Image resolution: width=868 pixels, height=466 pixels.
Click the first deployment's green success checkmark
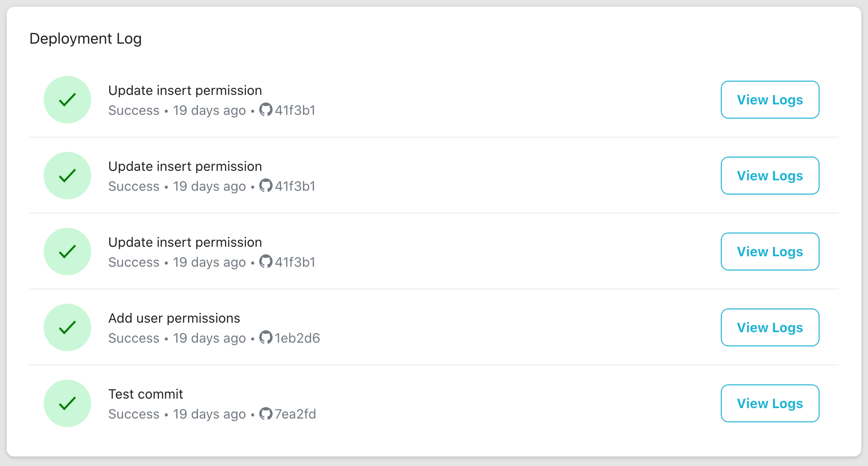pos(67,100)
